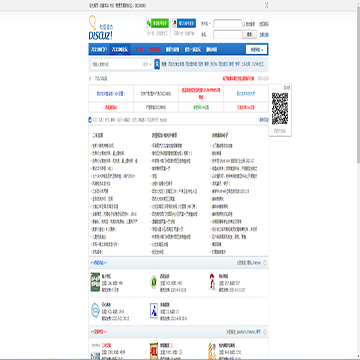Select the first tab in the blue navigation bar
Image resolution: width=360 pixels, height=360 pixels.
[99, 50]
